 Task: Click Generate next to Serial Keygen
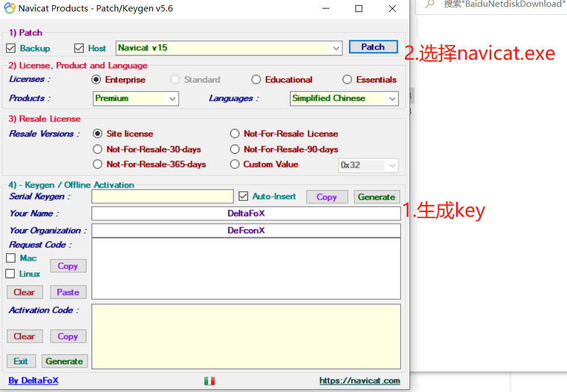[x=377, y=197]
